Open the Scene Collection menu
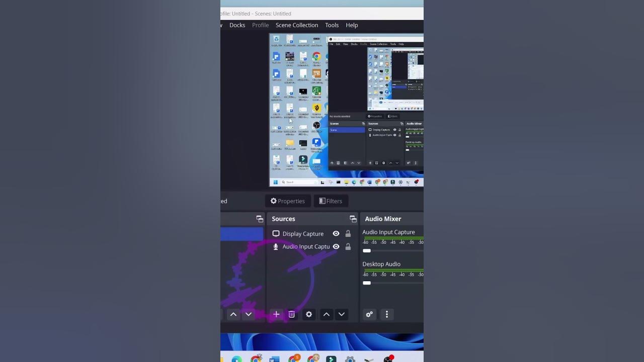The width and height of the screenshot is (644, 362). [296, 25]
